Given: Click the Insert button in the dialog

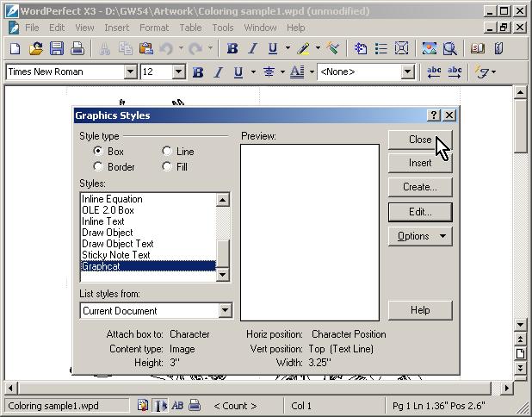Looking at the screenshot, I should (420, 163).
